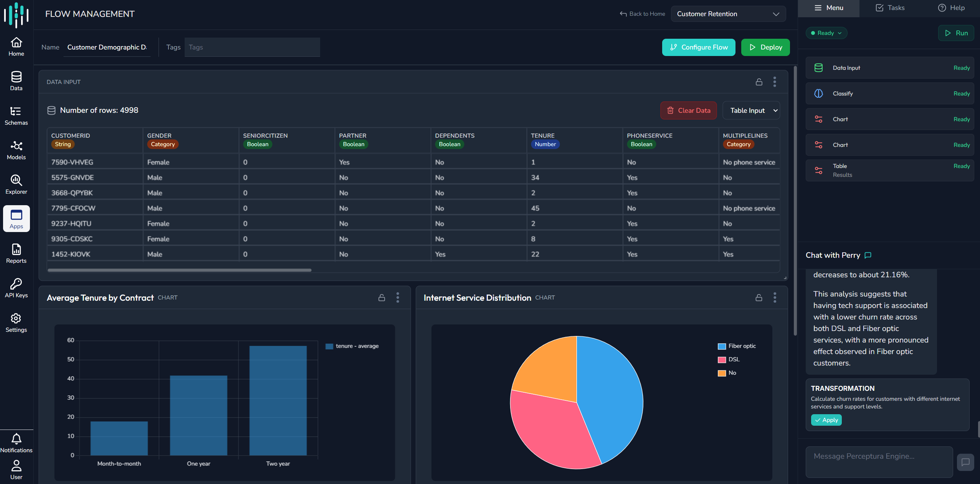Click the Tags input field

(x=252, y=47)
